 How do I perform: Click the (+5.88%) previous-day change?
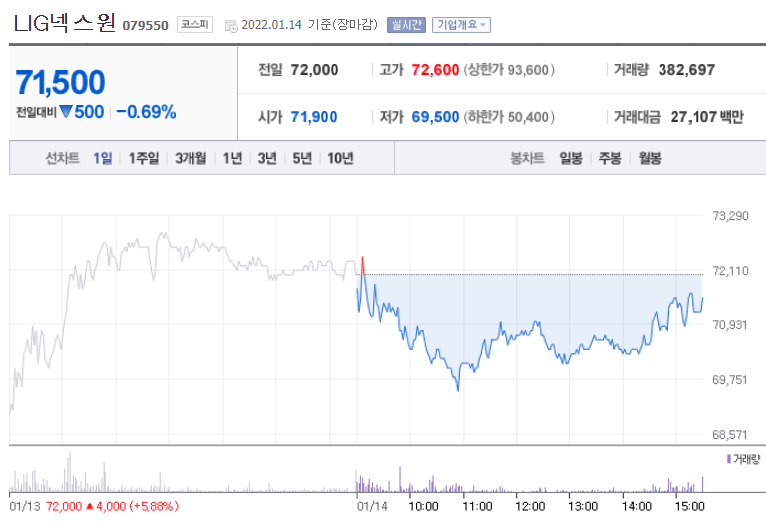154,507
